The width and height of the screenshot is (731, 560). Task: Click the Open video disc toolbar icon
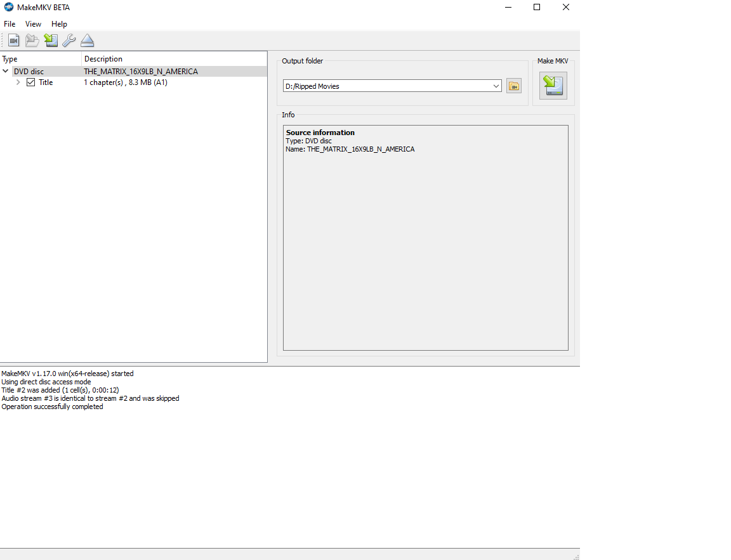click(13, 41)
